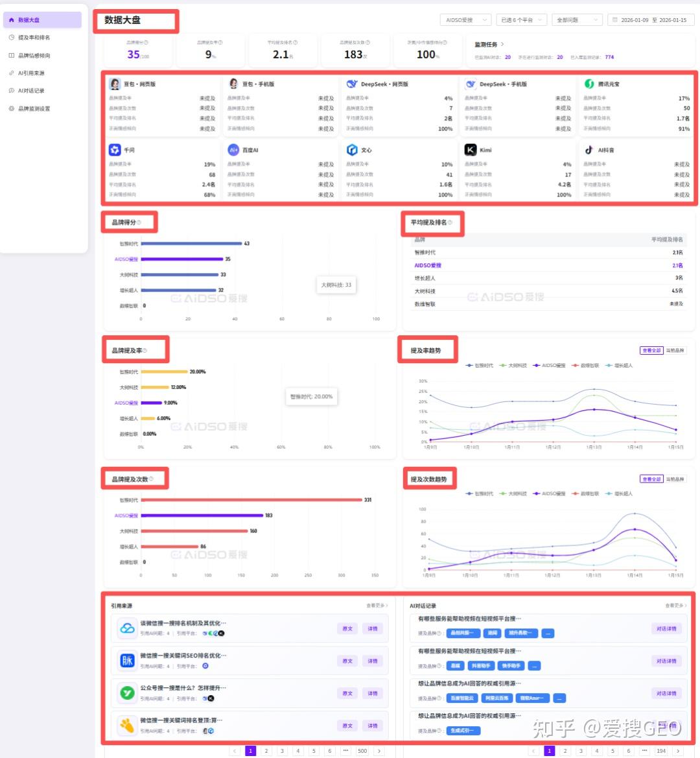Click the DeepSeek·网页版 whale logo
The image size is (700, 758).
point(352,84)
